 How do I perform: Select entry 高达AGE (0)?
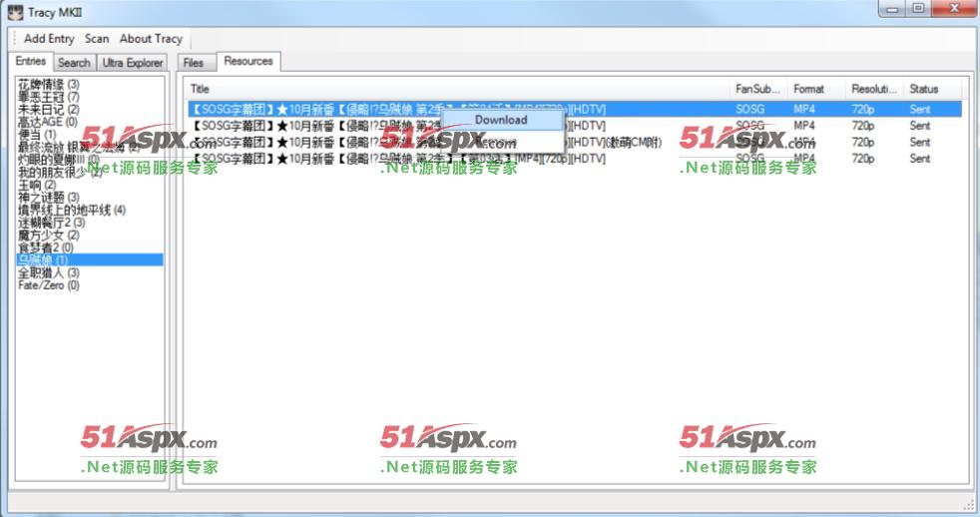click(48, 122)
